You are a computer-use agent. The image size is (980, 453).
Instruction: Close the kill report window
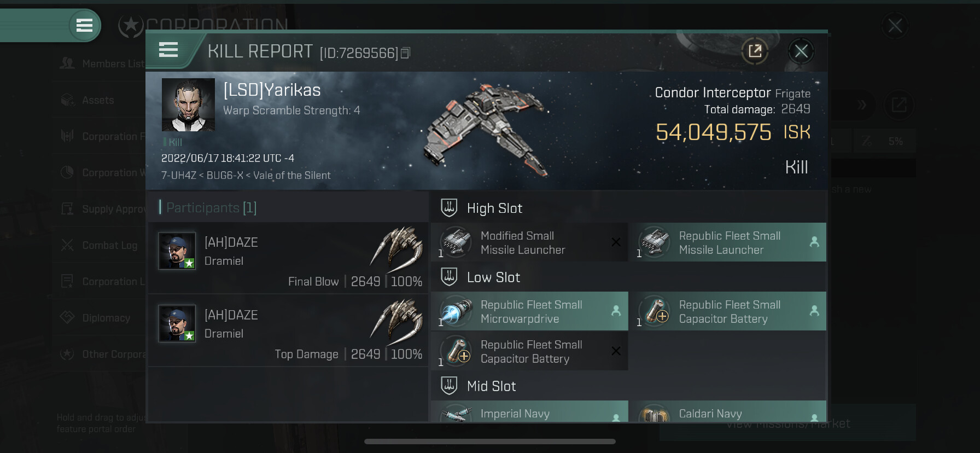pyautogui.click(x=801, y=51)
